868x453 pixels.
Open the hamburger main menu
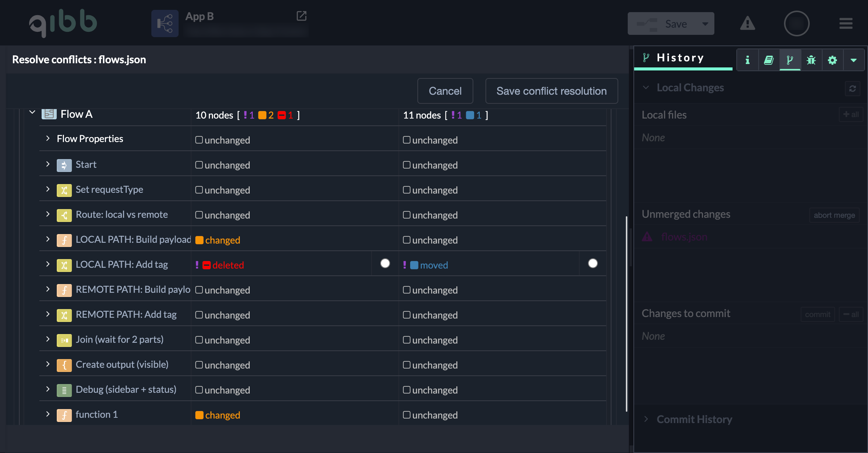tap(846, 23)
